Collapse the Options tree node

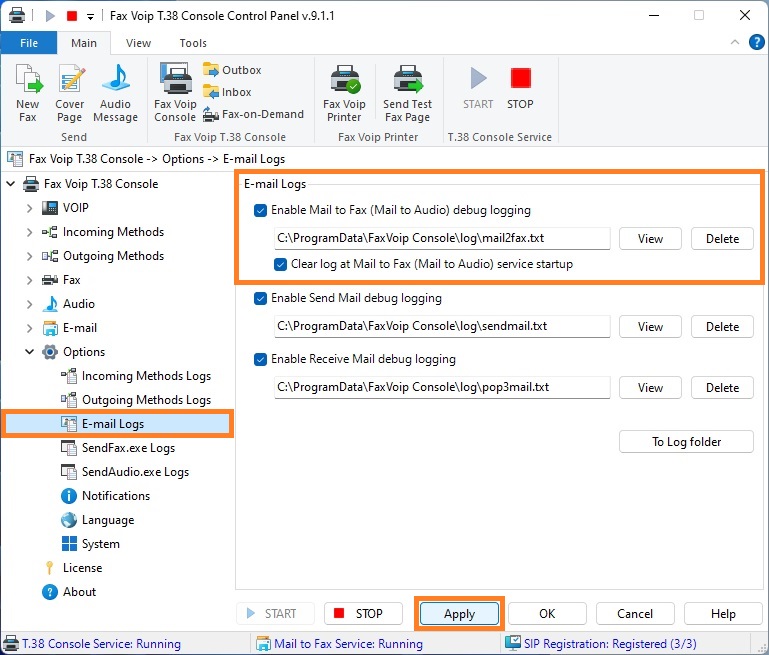29,352
